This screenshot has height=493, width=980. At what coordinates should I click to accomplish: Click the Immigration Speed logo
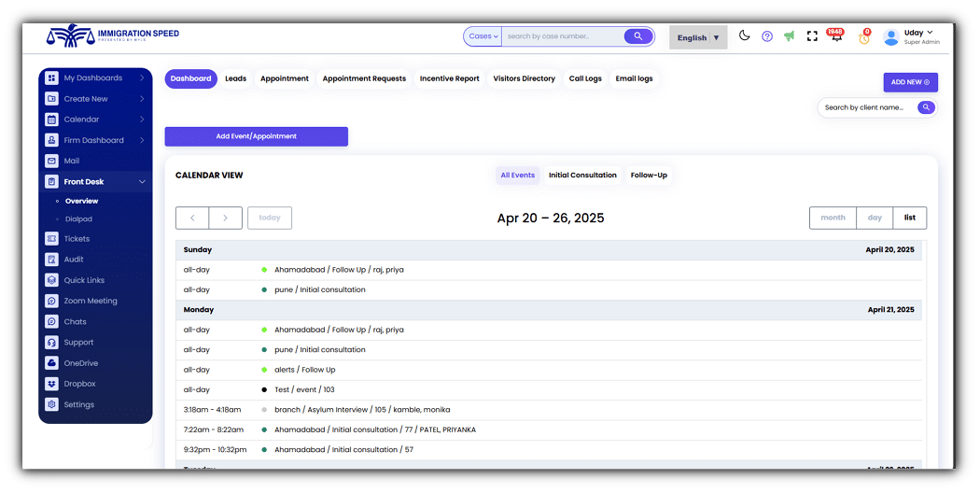pos(113,35)
